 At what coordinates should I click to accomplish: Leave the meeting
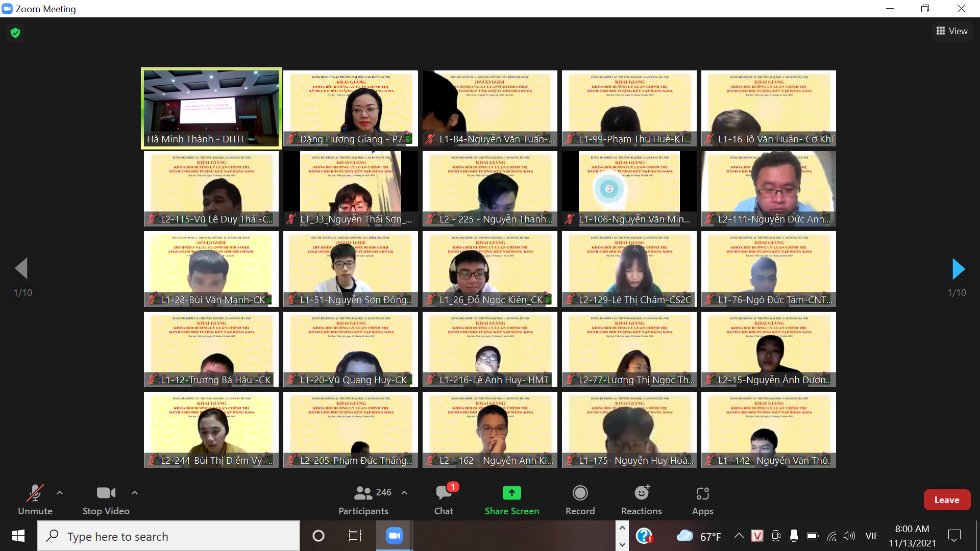point(946,500)
